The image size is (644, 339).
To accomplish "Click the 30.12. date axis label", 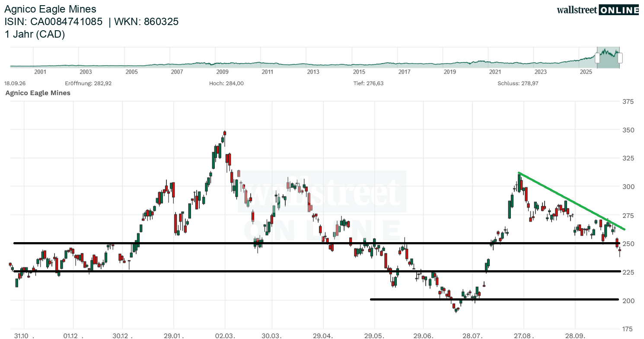I will coord(123,336).
